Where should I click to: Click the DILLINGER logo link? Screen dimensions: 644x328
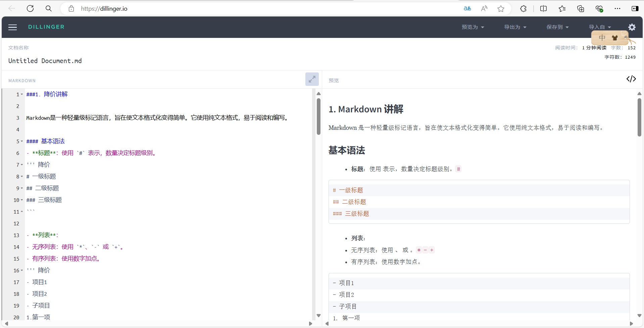pyautogui.click(x=46, y=27)
